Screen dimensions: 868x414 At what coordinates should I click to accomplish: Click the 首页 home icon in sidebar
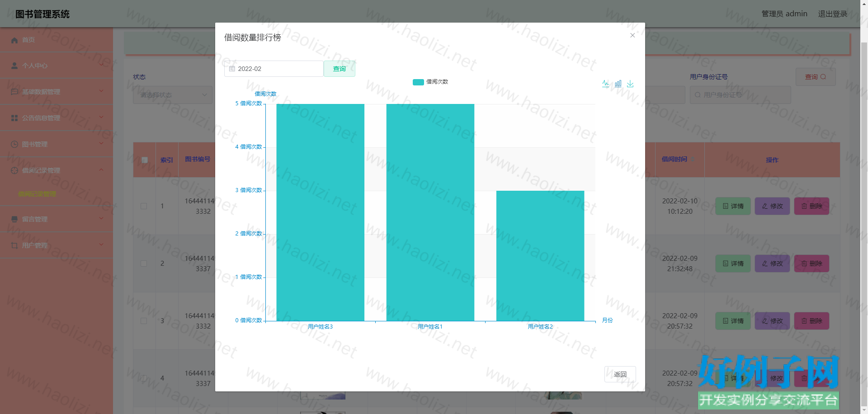click(x=14, y=40)
